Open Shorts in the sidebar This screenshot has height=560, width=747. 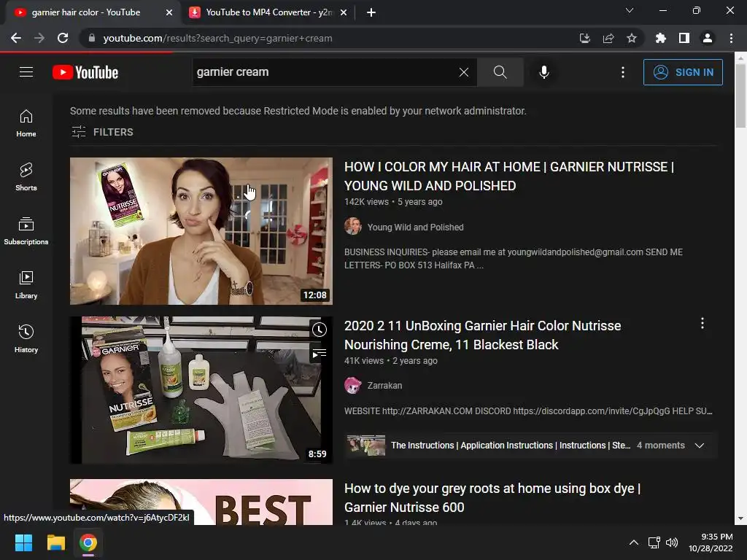click(x=26, y=177)
